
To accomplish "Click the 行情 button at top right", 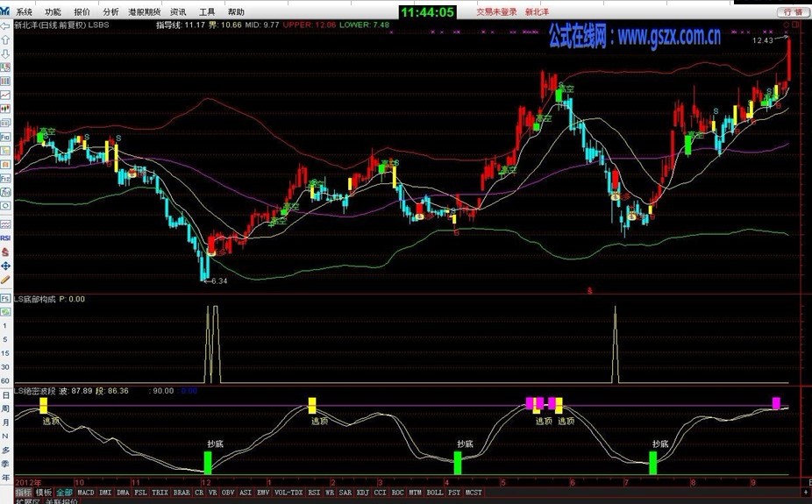I will pos(793,12).
